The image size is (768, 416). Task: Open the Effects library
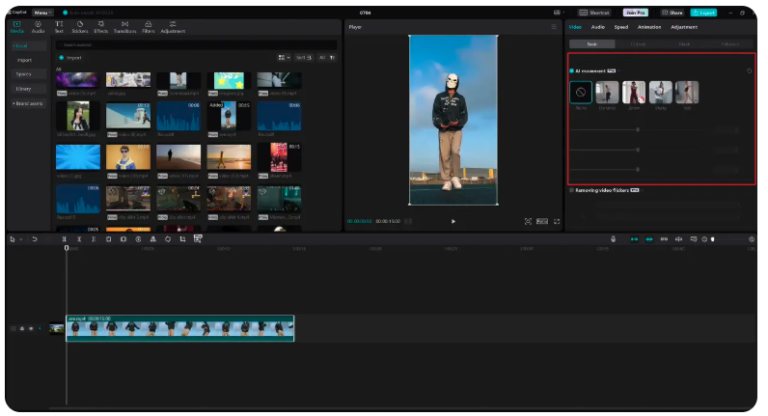101,27
